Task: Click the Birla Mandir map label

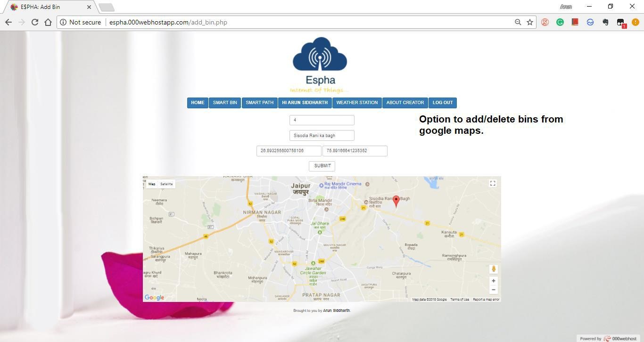Action: 320,202
